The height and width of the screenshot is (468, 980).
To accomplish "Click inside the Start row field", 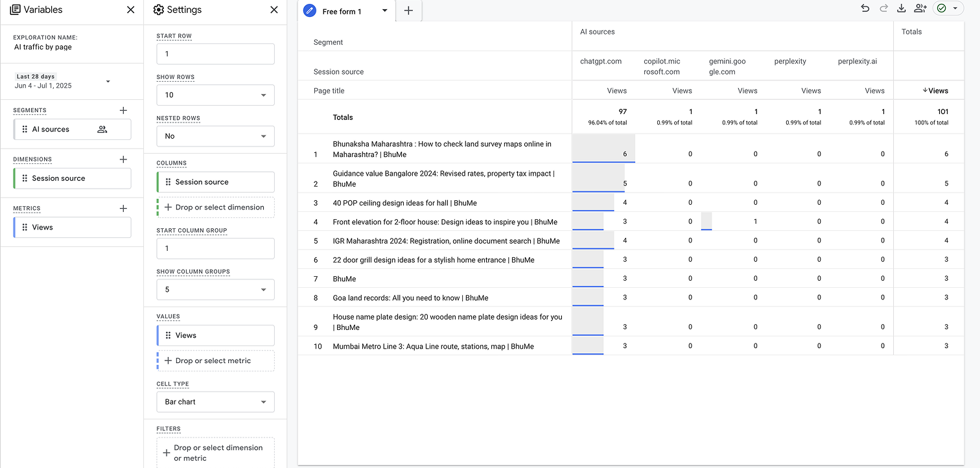I will [x=215, y=53].
